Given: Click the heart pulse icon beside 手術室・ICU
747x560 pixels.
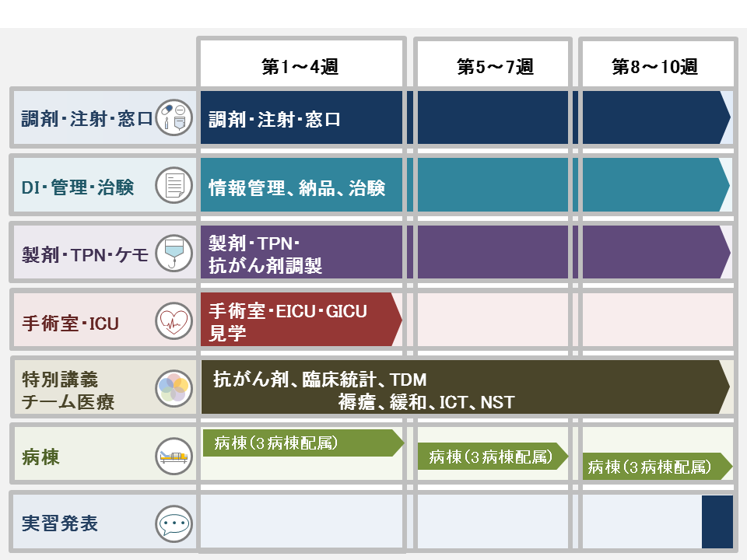Looking at the screenshot, I should (174, 320).
